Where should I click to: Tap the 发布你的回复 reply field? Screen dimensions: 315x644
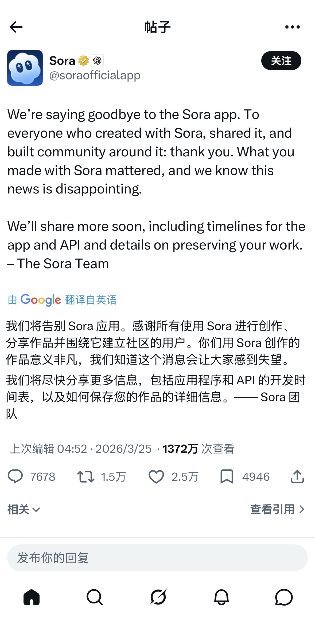(157, 558)
